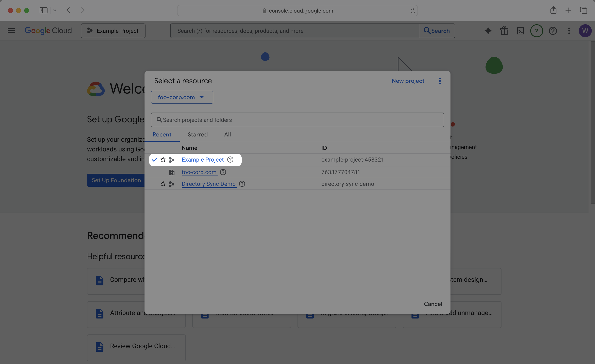
Task: Star the Directory Sync Demo project
Action: pyautogui.click(x=163, y=184)
